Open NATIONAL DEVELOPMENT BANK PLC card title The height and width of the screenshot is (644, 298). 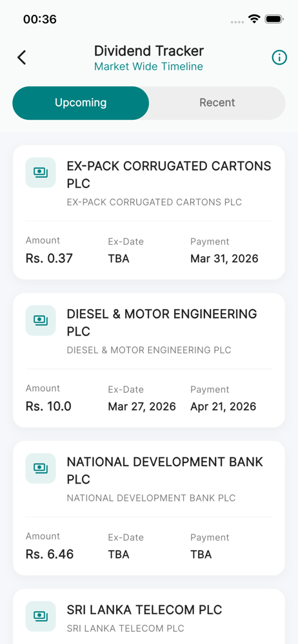[164, 470]
